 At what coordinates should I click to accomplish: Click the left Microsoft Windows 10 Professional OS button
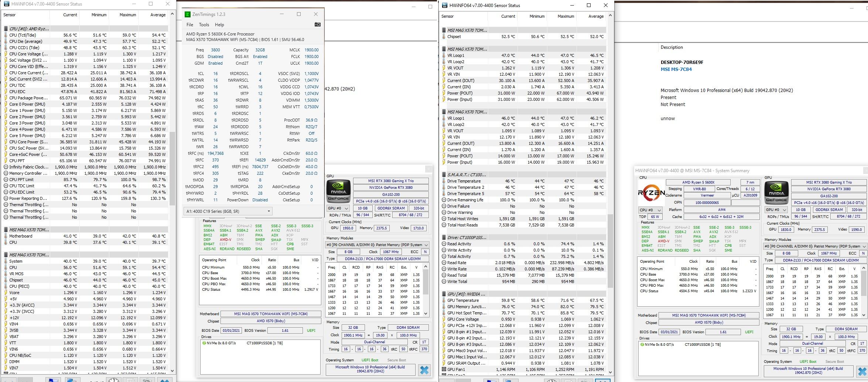pyautogui.click(x=370, y=369)
